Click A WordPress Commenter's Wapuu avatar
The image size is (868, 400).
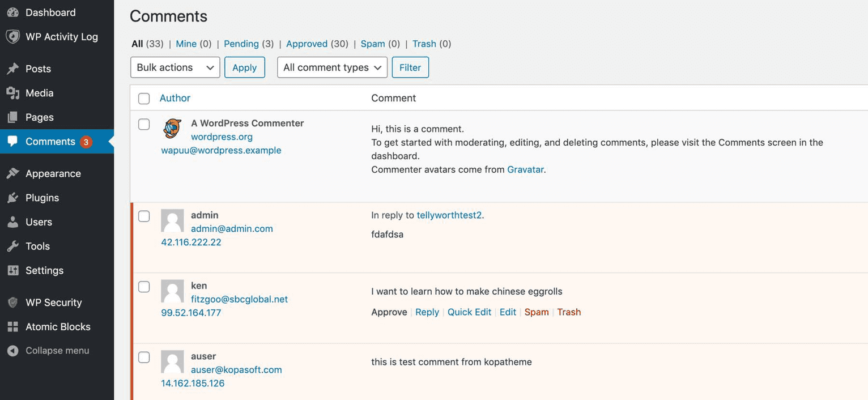(172, 129)
